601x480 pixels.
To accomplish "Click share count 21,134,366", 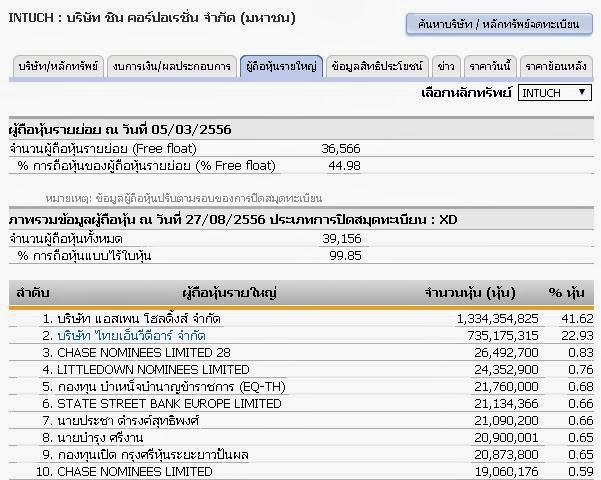I will 506,404.
